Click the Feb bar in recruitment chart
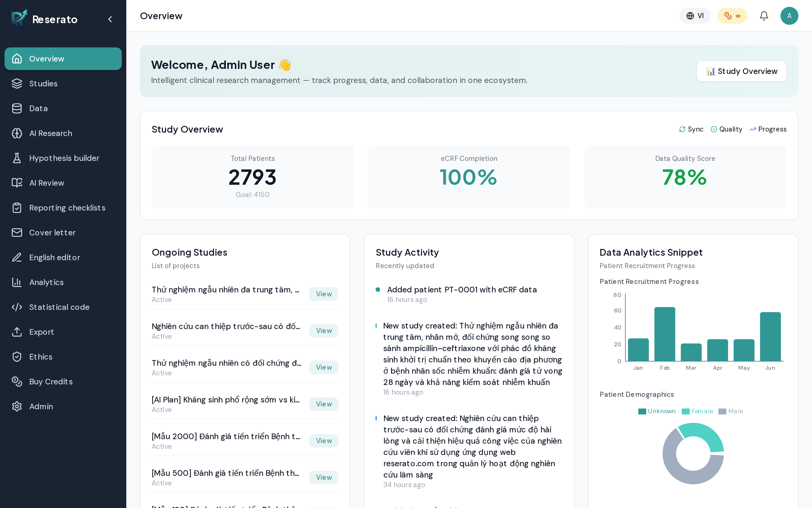Image resolution: width=812 pixels, height=508 pixels. (x=664, y=334)
